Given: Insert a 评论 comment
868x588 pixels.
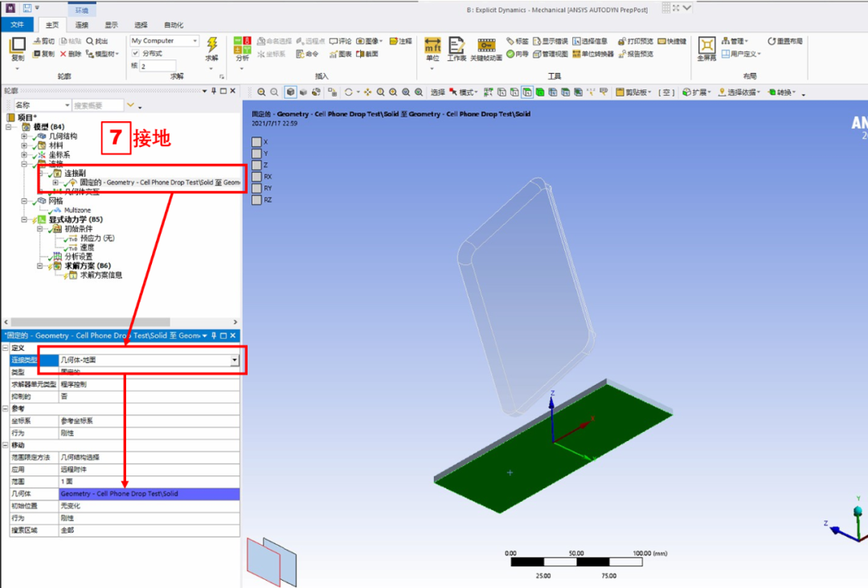Looking at the screenshot, I should point(341,41).
